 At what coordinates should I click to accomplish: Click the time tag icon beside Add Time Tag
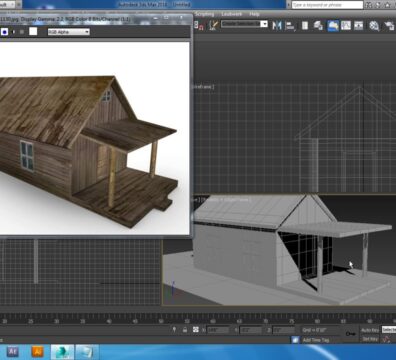[295, 340]
